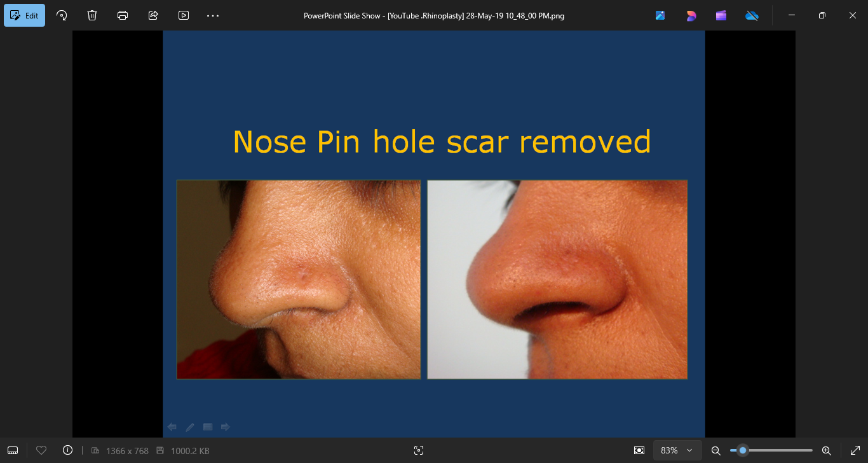Delete the image with the trash icon

(92, 15)
